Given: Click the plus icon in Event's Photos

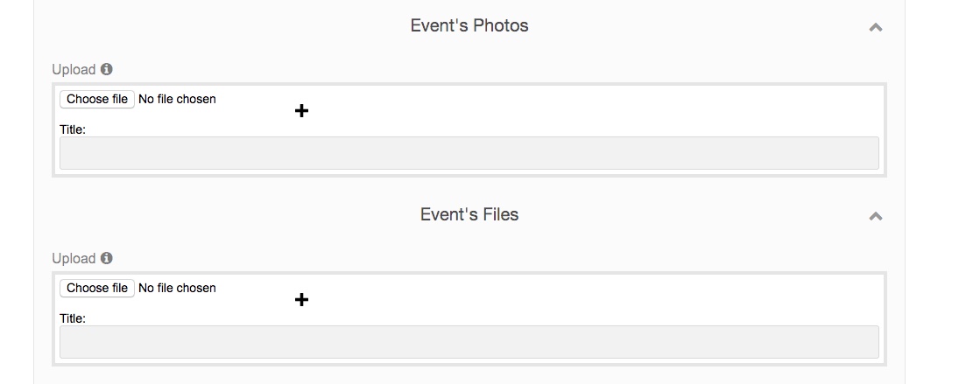Looking at the screenshot, I should click(301, 111).
